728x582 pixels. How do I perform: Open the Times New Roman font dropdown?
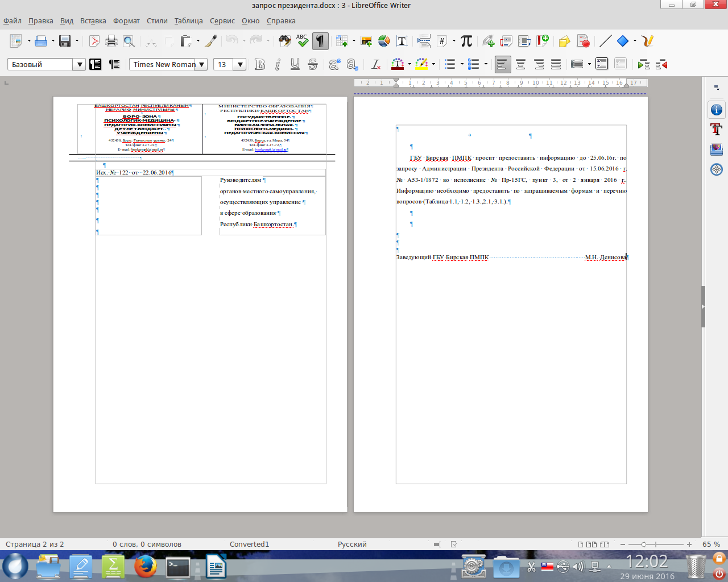tap(201, 64)
